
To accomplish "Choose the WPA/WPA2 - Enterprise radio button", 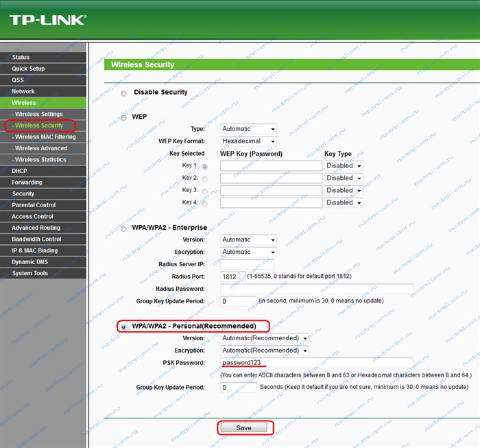I will (123, 228).
